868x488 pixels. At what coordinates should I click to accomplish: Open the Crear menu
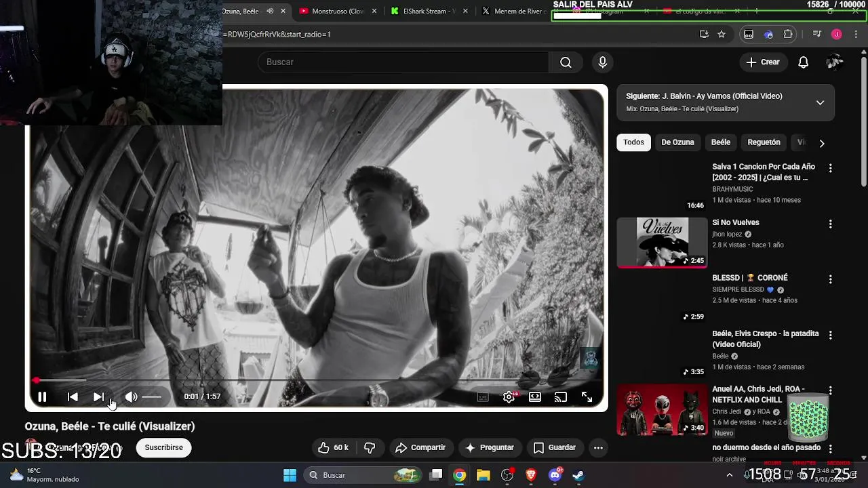pos(763,62)
